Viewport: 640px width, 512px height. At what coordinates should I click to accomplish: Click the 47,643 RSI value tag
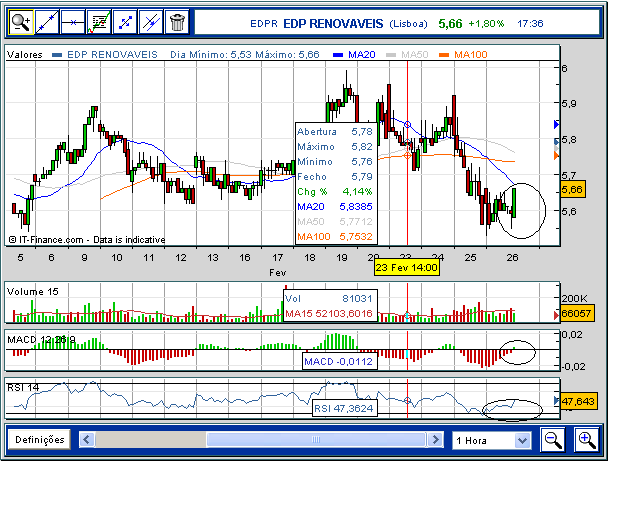pyautogui.click(x=578, y=401)
